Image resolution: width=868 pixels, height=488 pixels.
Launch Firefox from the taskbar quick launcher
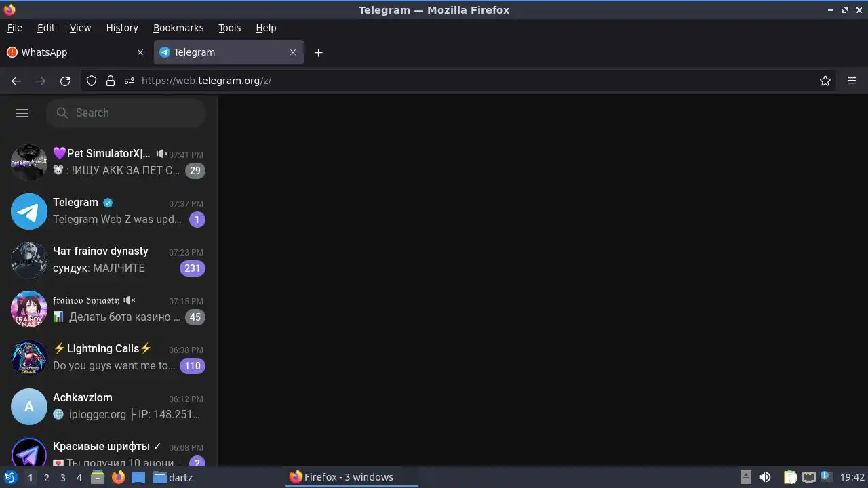pos(118,477)
